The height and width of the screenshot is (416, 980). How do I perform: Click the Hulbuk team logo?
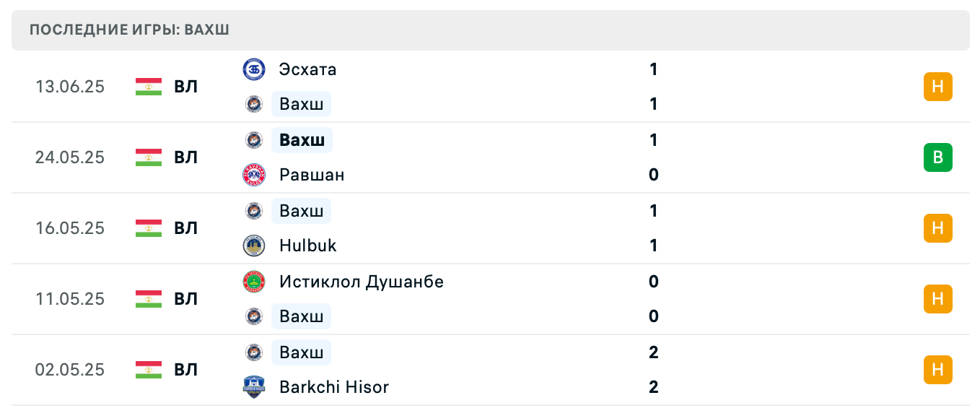point(254,246)
